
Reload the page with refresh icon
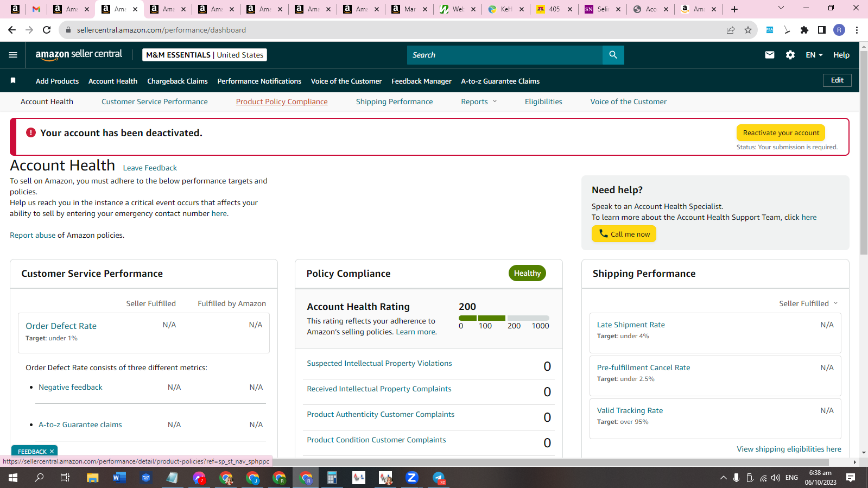click(x=47, y=30)
